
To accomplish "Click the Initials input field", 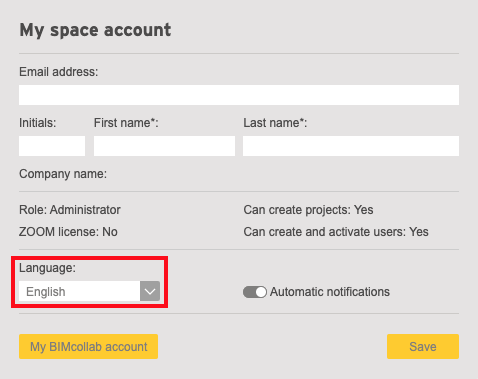I will tap(52, 146).
